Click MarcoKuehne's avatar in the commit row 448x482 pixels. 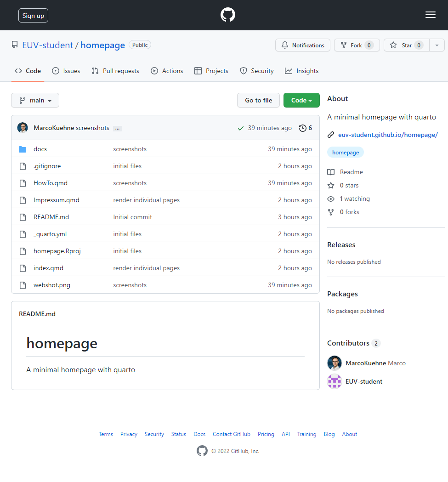click(x=23, y=128)
